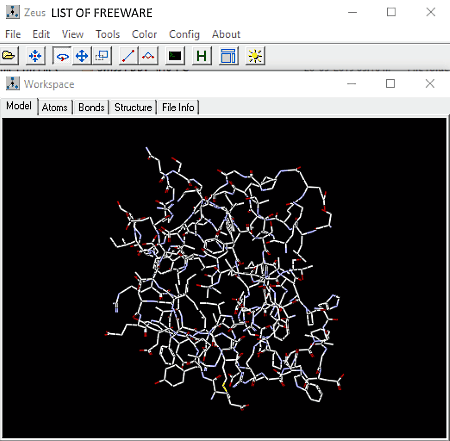Click the window layout toolbar icon

(x=228, y=56)
